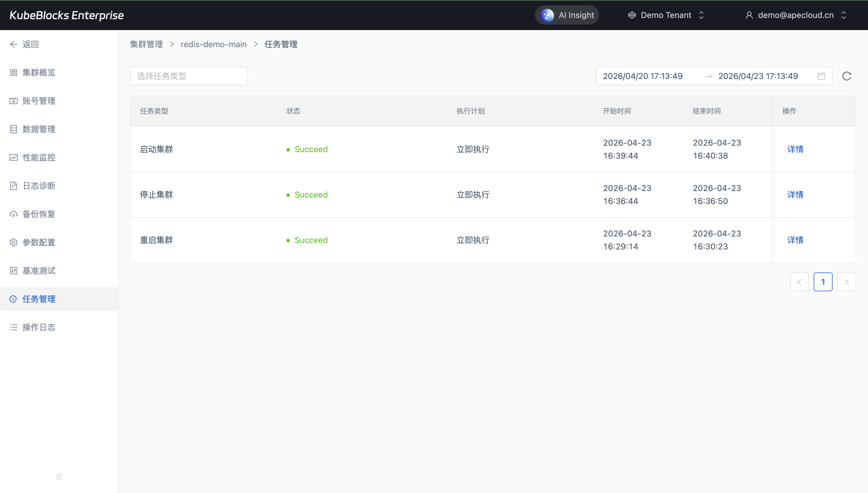Select page 1 in pagination

823,282
